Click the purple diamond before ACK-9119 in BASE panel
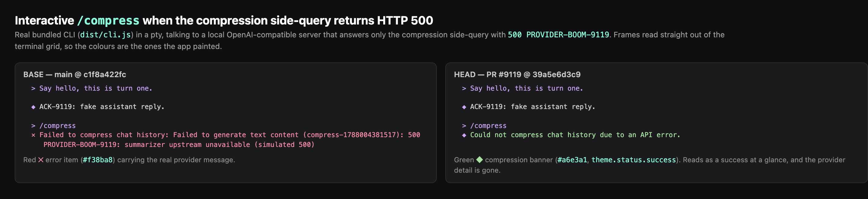The image size is (868, 199). point(33,107)
